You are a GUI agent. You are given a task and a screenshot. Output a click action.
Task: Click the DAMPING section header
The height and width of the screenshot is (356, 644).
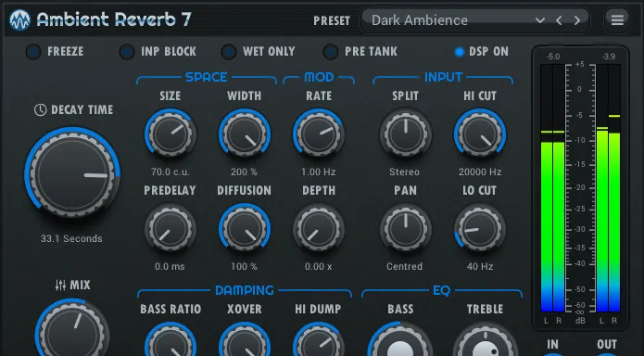click(245, 290)
